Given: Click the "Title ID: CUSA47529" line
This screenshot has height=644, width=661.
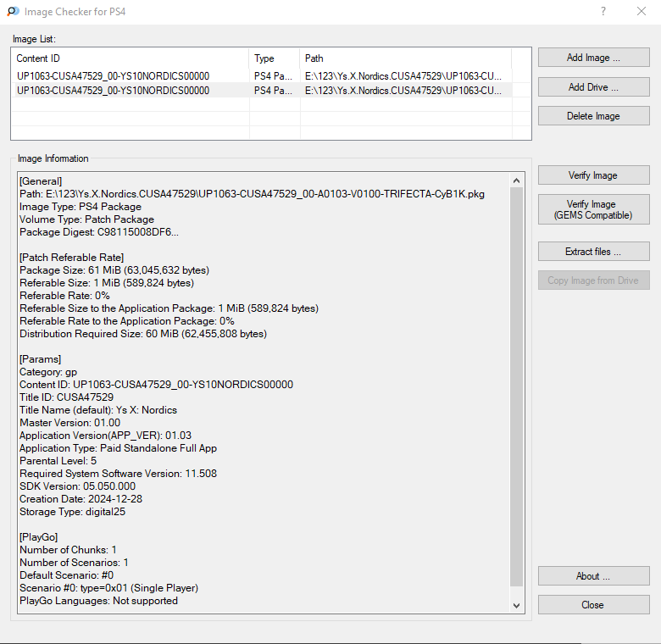Looking at the screenshot, I should click(67, 397).
